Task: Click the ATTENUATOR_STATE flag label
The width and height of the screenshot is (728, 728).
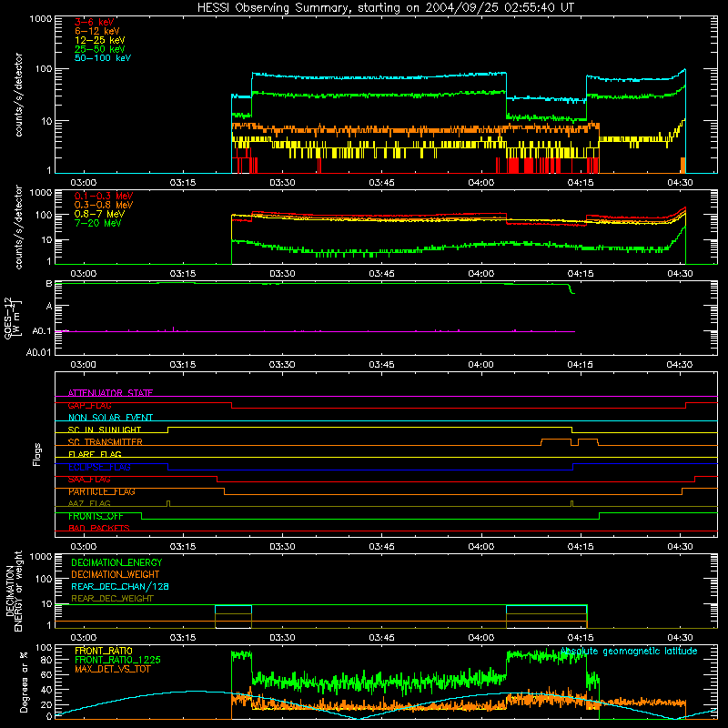Action: coord(110,393)
